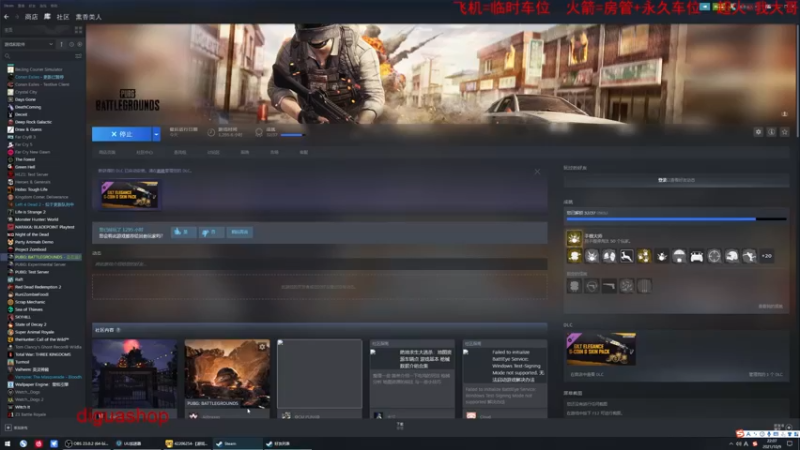
Task: Open the 社区 community tab
Action: click(63, 17)
